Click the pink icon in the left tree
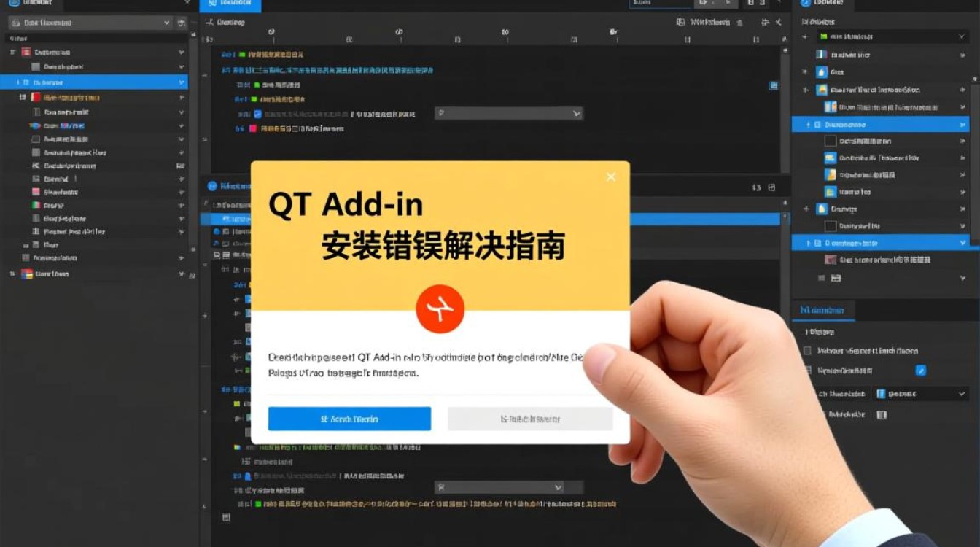The height and width of the screenshot is (547, 980). (36, 192)
